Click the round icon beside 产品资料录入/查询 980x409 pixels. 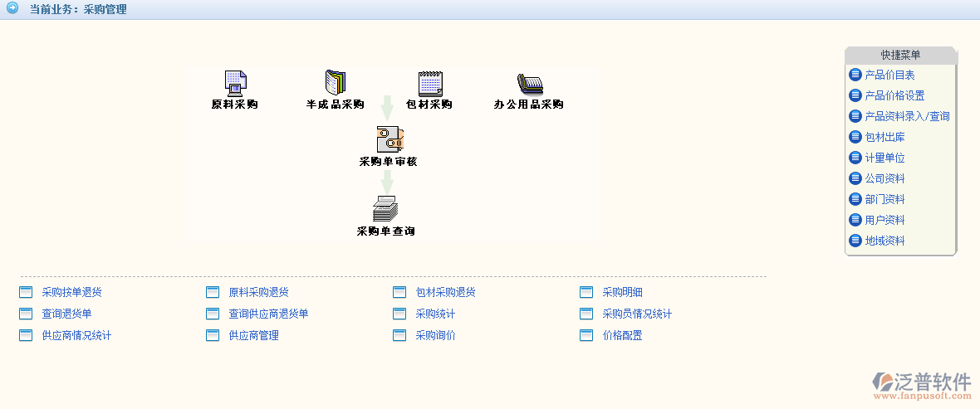pyautogui.click(x=855, y=116)
